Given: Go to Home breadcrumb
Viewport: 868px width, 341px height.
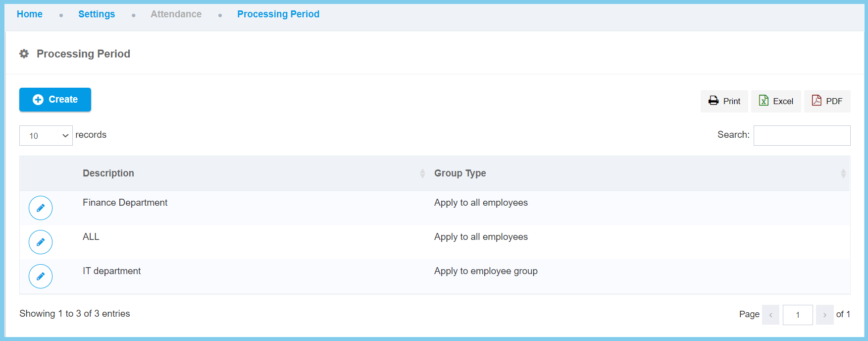Looking at the screenshot, I should point(30,14).
